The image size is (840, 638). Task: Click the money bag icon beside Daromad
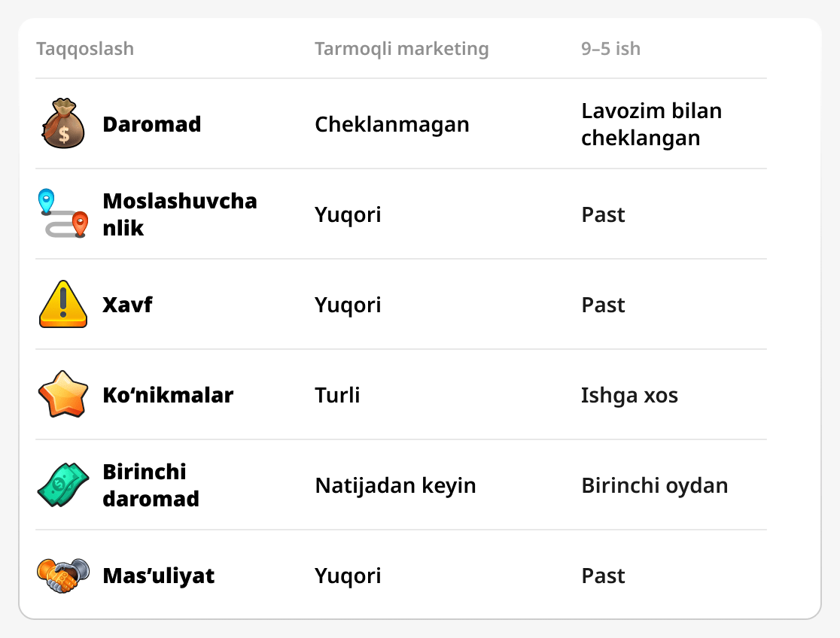(63, 124)
